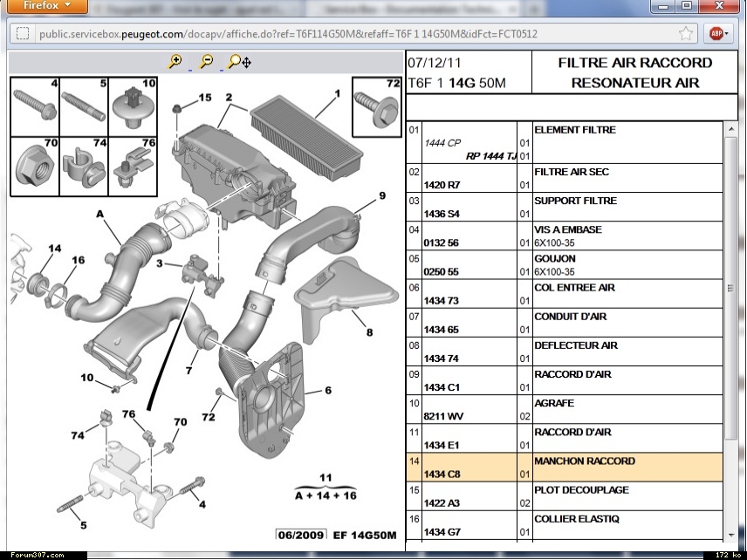Click part number 8211 WV for AGRAFE

pos(442,417)
